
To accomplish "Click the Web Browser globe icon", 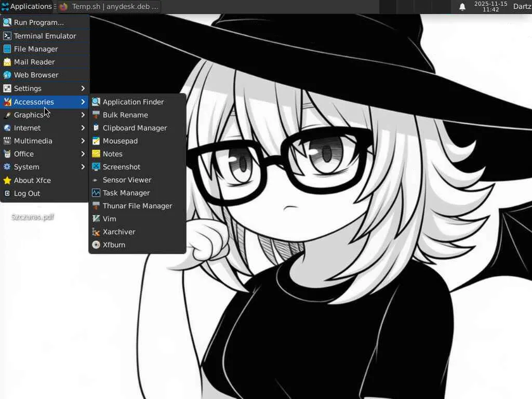I will click(7, 75).
